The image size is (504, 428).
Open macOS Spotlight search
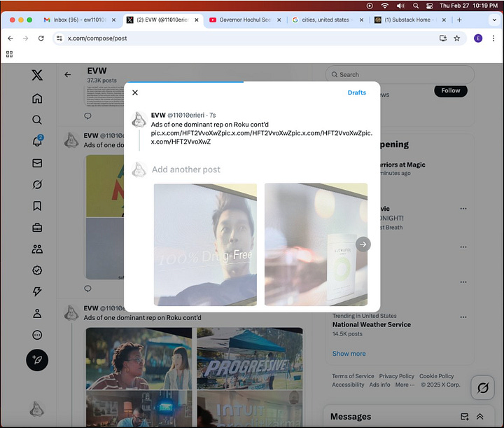click(x=416, y=6)
